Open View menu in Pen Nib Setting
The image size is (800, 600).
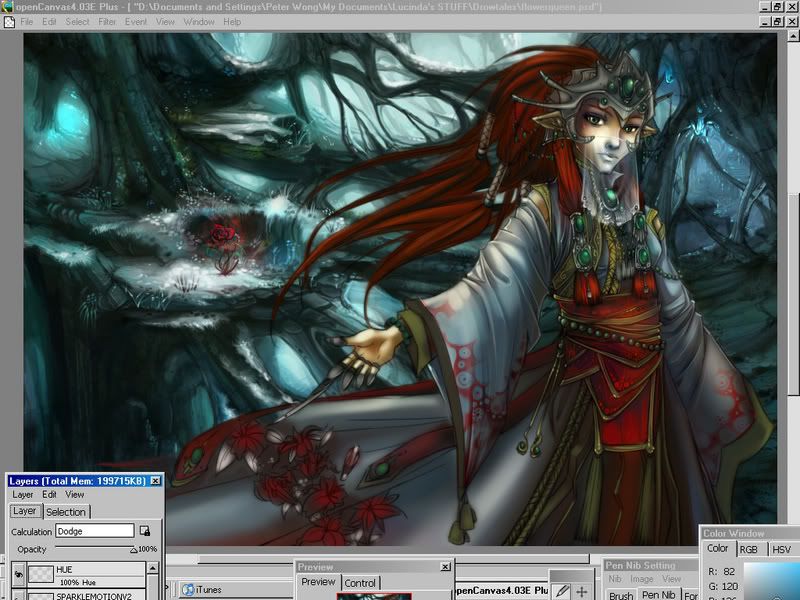(x=672, y=579)
